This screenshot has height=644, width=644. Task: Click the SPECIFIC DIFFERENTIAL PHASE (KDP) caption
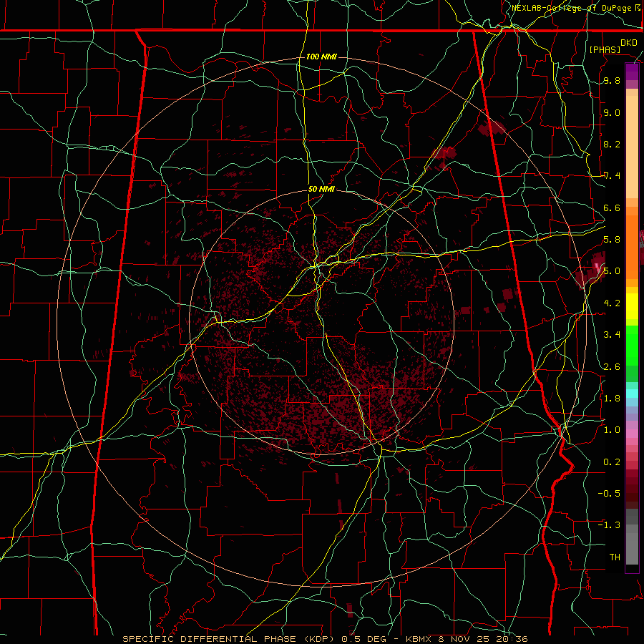(x=230, y=639)
